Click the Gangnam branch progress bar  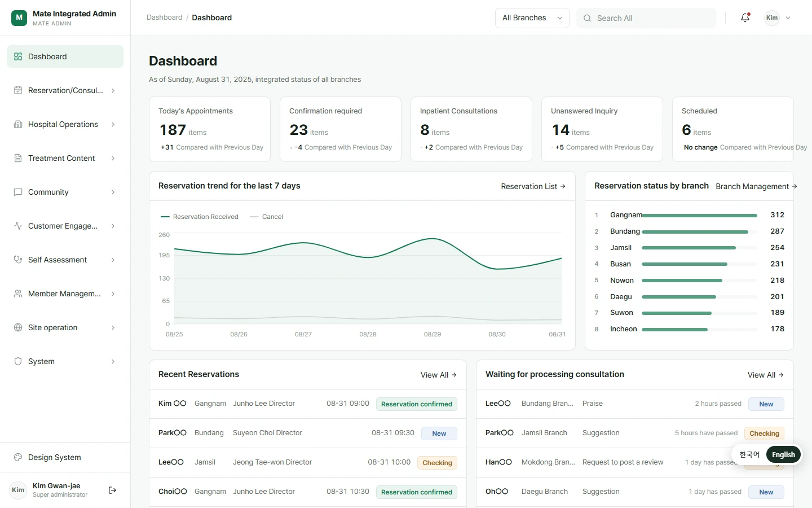[x=699, y=215]
